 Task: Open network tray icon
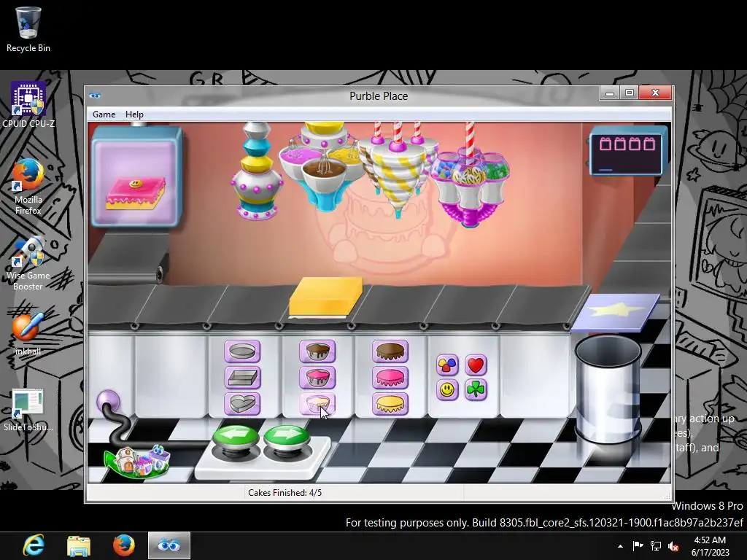pyautogui.click(x=656, y=546)
